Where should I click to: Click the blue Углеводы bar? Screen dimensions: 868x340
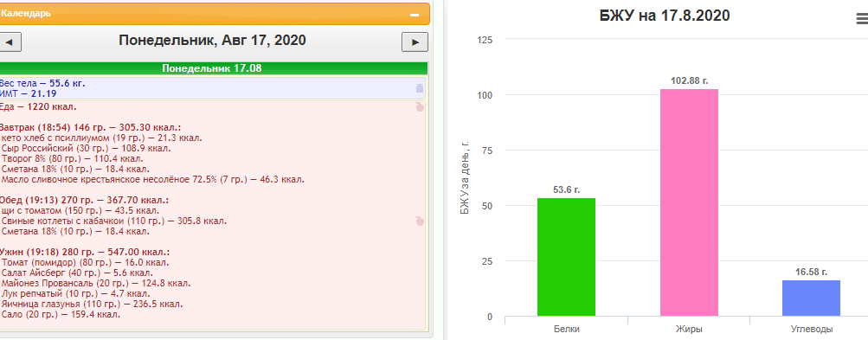pos(811,298)
